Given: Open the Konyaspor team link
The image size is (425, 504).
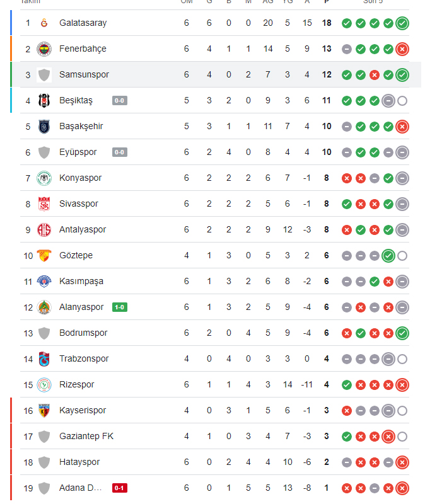Looking at the screenshot, I should 81,178.
